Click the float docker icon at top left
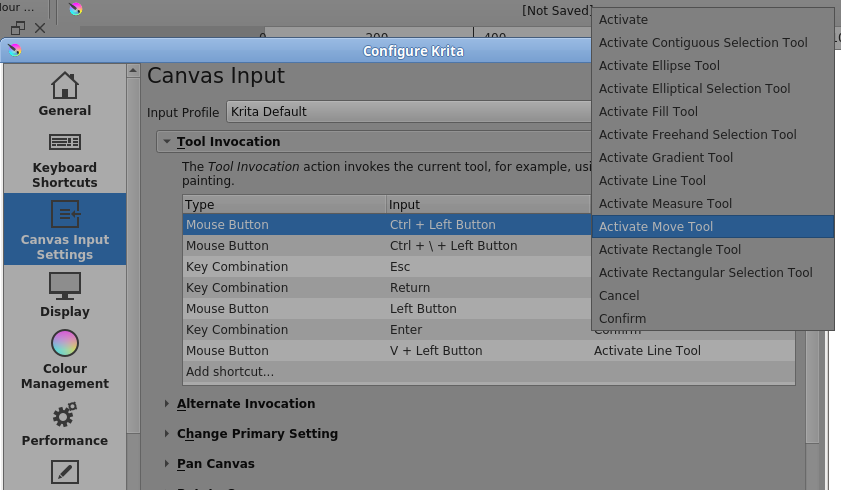This screenshot has width=841, height=490. tap(18, 28)
